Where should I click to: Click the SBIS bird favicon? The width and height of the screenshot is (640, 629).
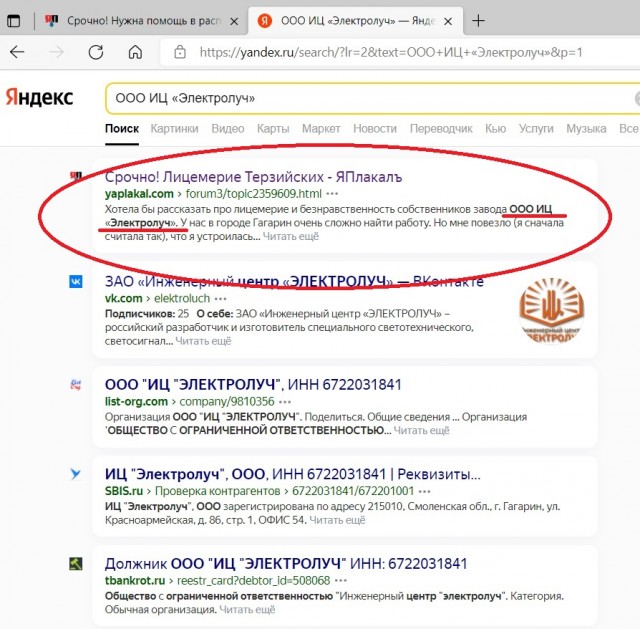[x=76, y=474]
